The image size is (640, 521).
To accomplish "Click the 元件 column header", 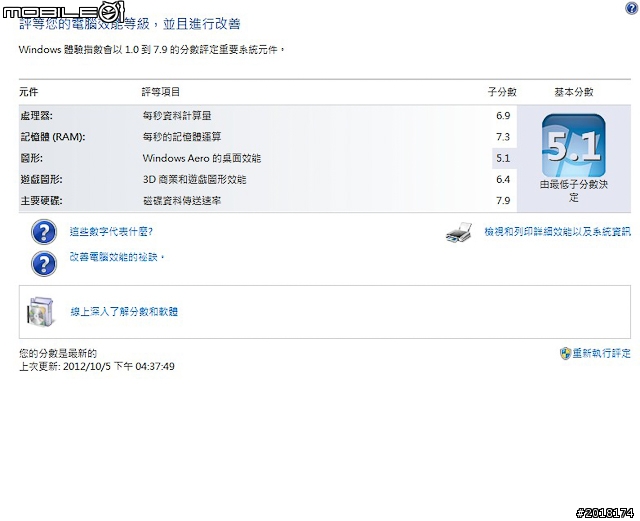I will (x=29, y=92).
